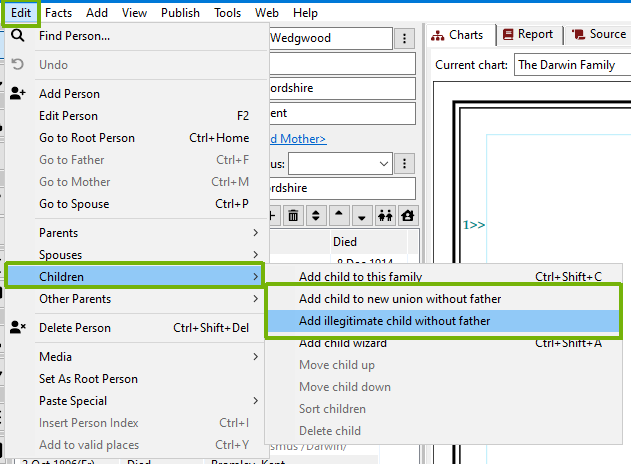Click the Add Person silhouette icon
The image size is (631, 464).
point(18,94)
